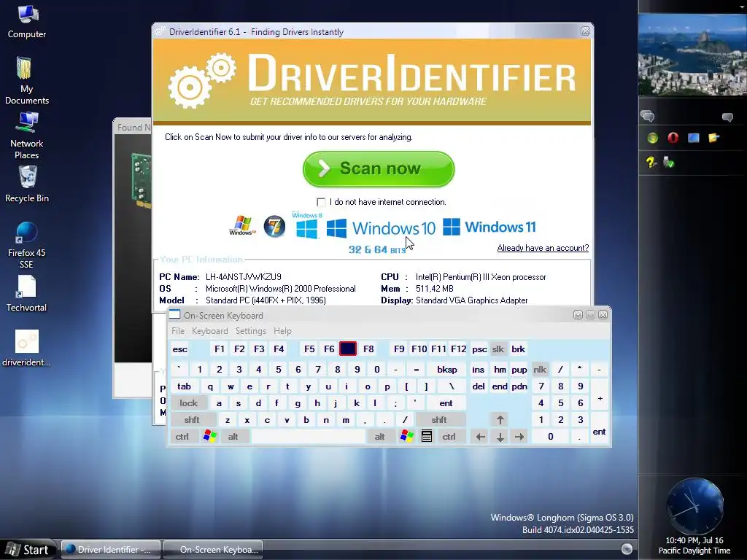Screen dimensions: 747x560
Task: Click the left arrow key
Action: pos(481,437)
